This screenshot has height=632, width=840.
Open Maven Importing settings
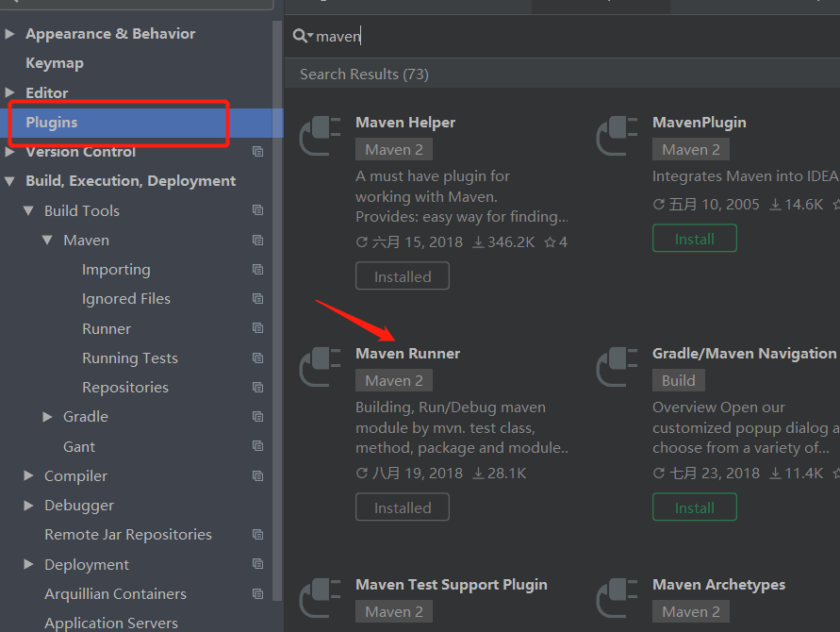pyautogui.click(x=116, y=270)
